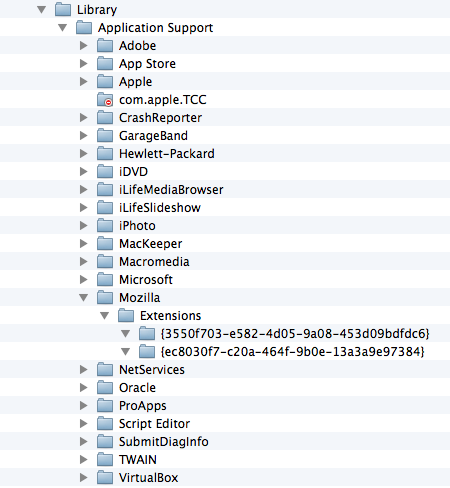Click the GarageBand folder icon
The height and width of the screenshot is (488, 450).
[x=105, y=135]
